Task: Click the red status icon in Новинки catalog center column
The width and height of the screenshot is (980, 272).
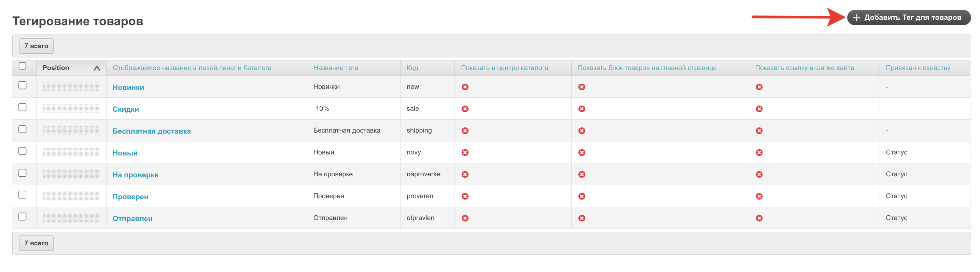Action: click(x=464, y=87)
